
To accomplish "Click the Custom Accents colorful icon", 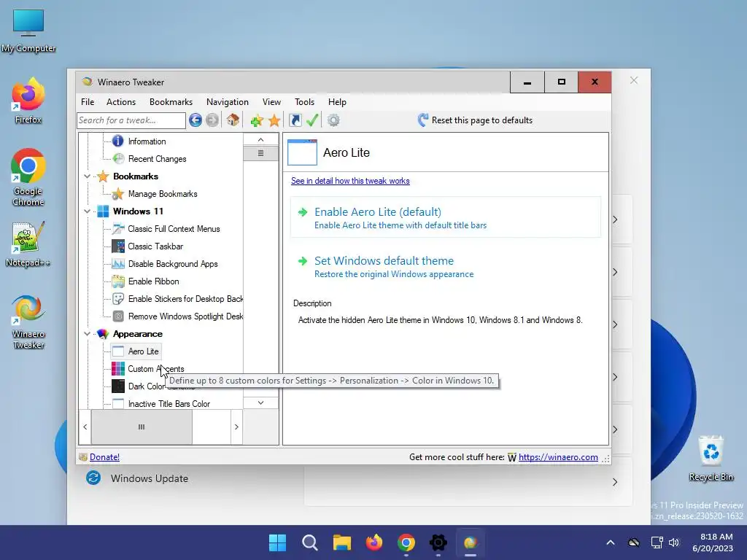I will click(118, 368).
